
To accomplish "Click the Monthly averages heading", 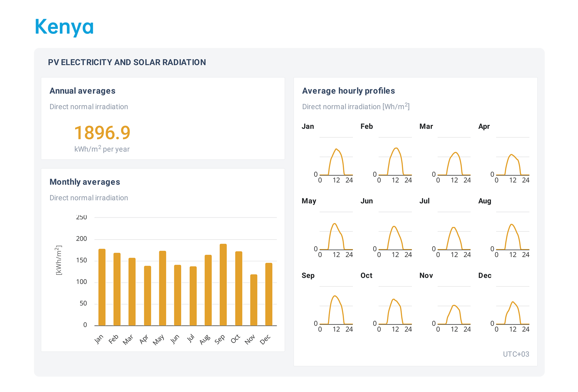I will click(x=85, y=182).
